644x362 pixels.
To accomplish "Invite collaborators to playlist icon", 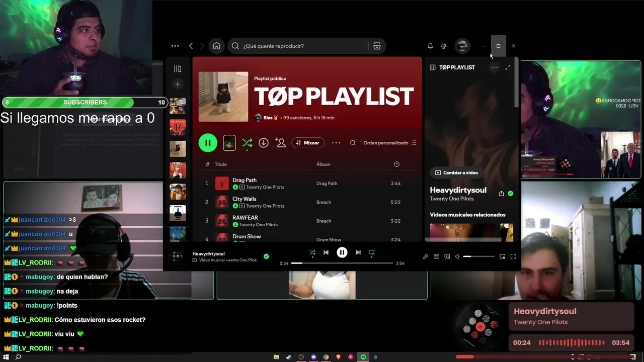I will 281,143.
